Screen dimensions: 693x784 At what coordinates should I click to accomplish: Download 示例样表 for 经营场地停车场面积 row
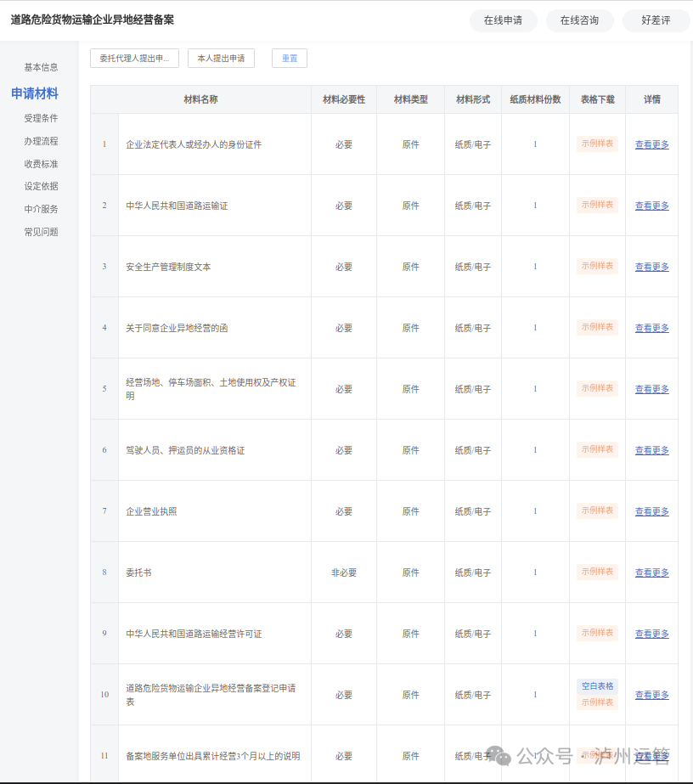pos(597,388)
